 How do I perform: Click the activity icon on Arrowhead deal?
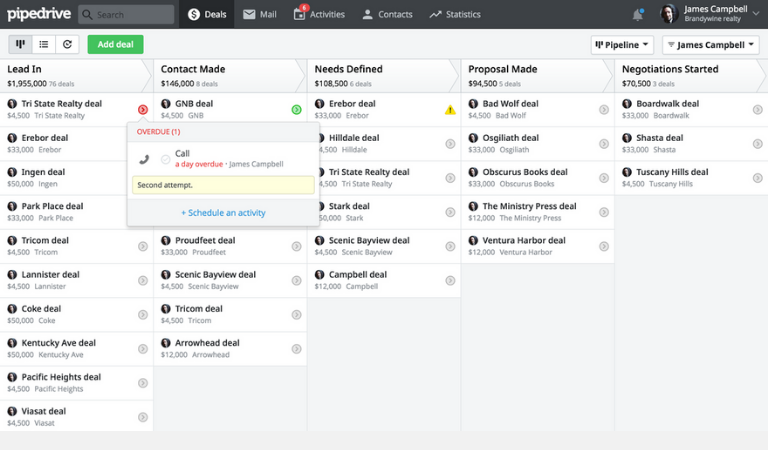[x=296, y=349]
